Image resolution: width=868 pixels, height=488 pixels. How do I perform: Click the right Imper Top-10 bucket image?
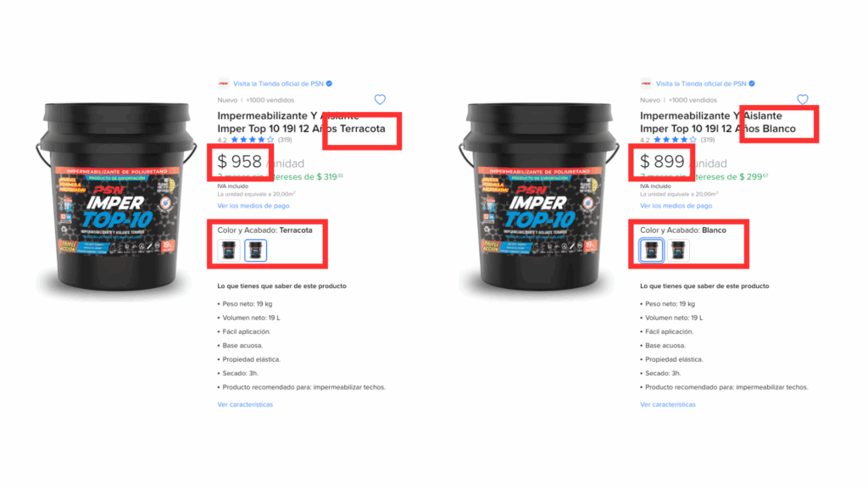click(x=540, y=197)
